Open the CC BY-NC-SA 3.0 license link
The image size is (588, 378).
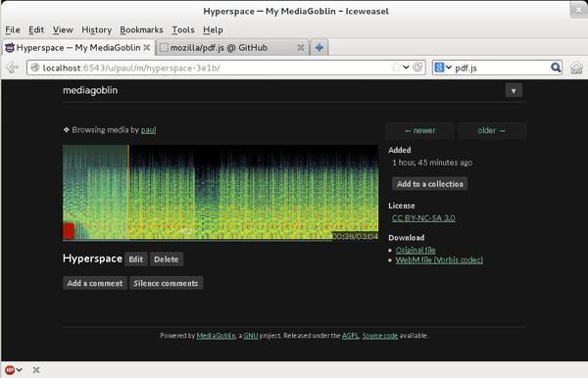(x=423, y=218)
